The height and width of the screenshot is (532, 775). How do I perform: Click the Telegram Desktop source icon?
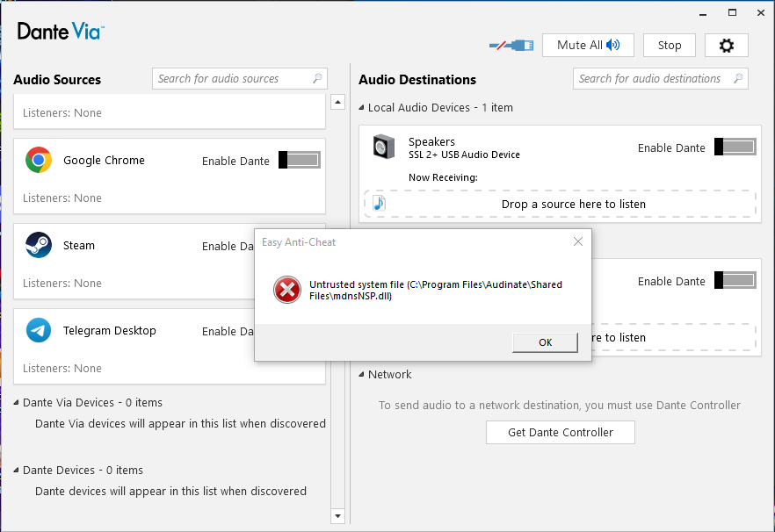(x=39, y=330)
